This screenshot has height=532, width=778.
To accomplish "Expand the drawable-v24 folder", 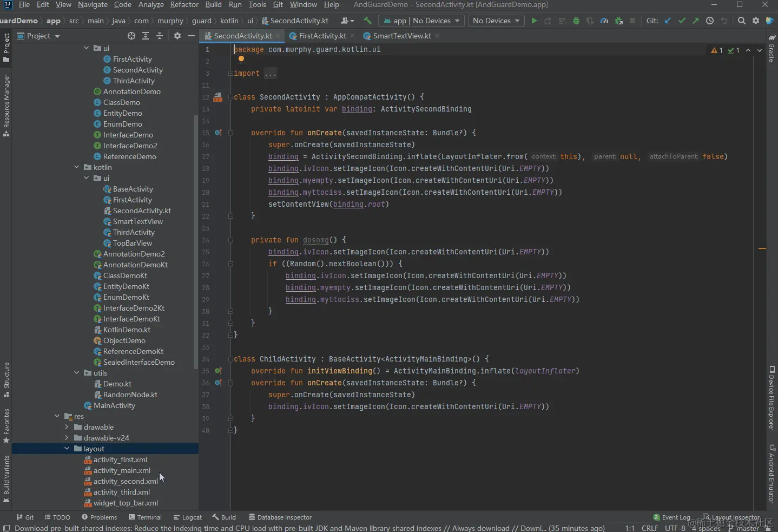I will click(x=67, y=438).
